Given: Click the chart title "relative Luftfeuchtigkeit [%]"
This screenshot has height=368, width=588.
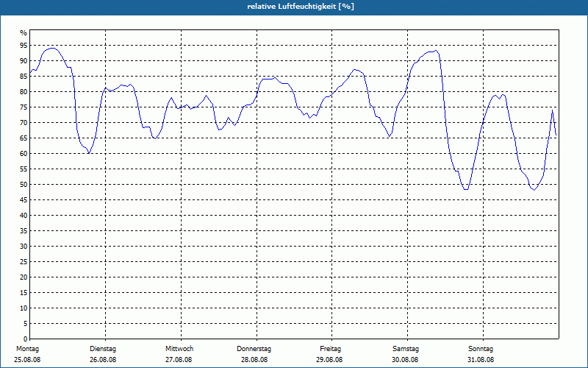Looking at the screenshot, I should pyautogui.click(x=301, y=7).
